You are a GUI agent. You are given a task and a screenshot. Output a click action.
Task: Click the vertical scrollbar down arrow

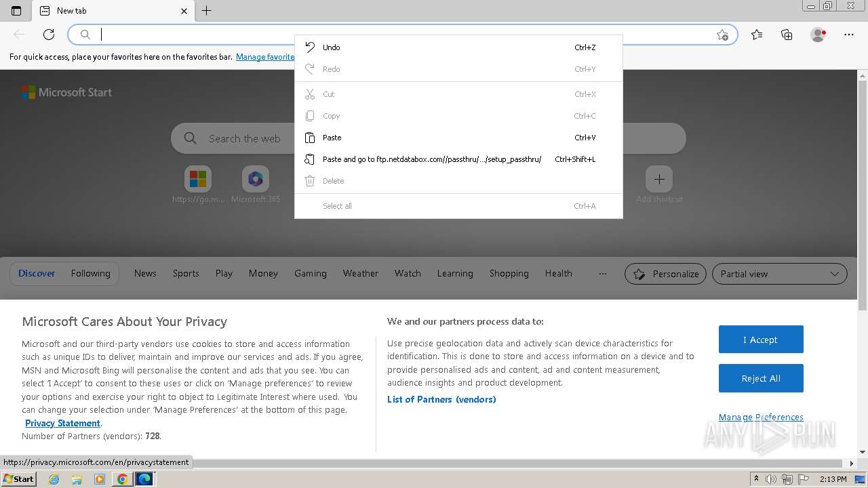863,452
